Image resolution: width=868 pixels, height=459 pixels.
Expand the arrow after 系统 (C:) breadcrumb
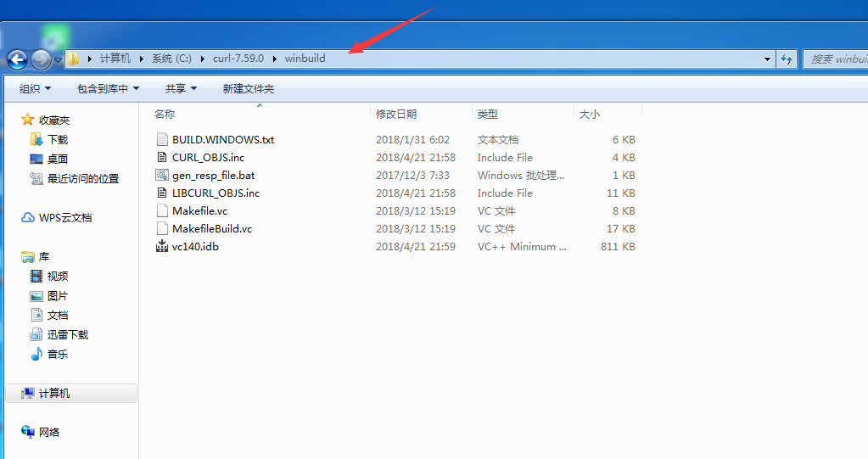(203, 59)
